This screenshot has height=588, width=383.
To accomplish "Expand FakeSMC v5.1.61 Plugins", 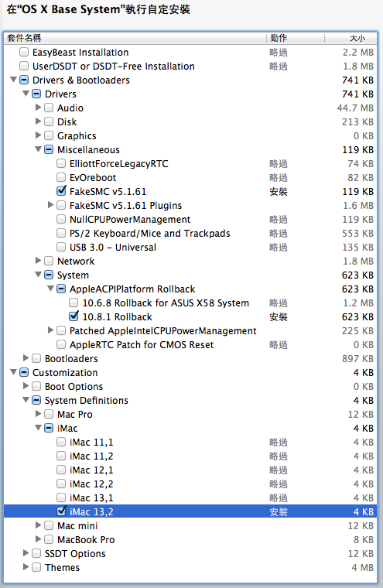I will (50, 205).
